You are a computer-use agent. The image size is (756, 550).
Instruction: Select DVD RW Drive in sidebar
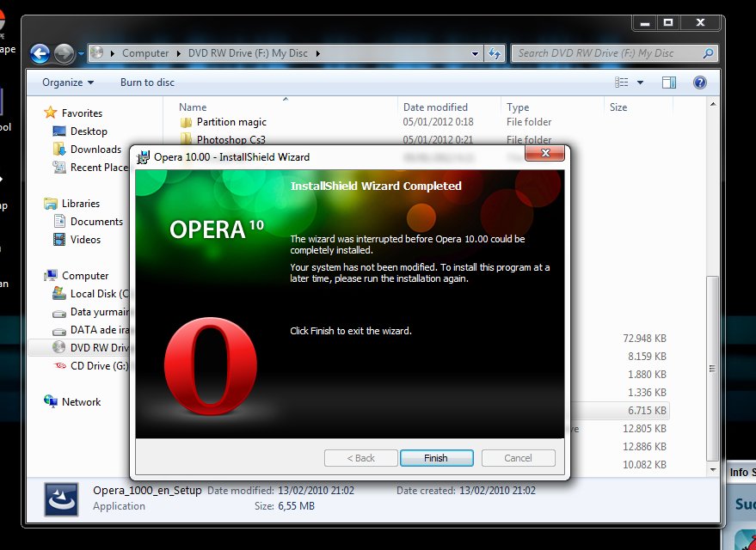point(99,348)
